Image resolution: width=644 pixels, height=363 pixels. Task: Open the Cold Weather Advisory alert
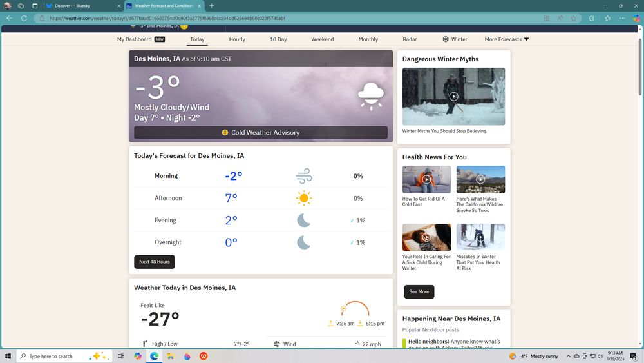coord(261,132)
